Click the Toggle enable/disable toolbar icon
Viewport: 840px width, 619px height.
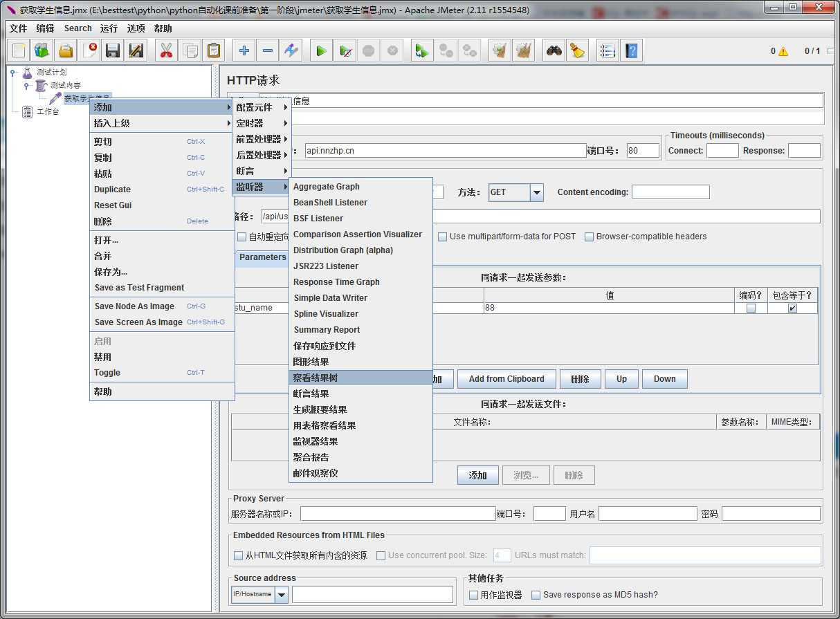pos(291,50)
